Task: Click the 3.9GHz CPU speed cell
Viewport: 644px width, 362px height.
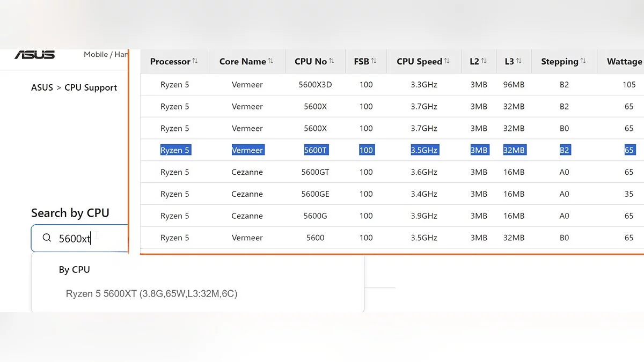Action: click(425, 216)
